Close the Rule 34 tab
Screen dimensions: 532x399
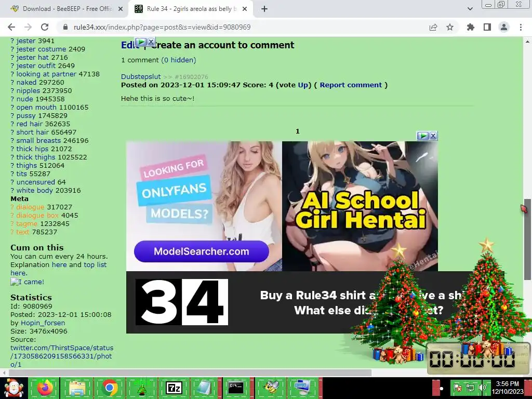(245, 9)
